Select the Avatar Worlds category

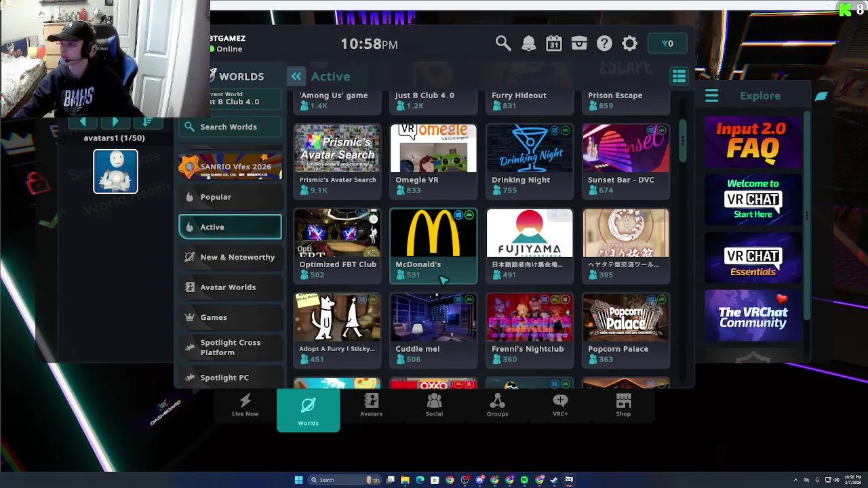point(230,287)
